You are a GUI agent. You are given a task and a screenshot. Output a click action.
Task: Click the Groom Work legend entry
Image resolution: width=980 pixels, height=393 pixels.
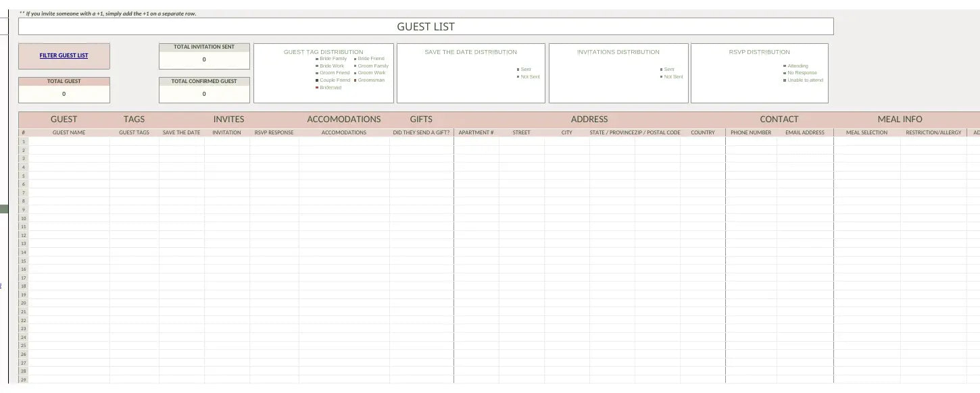[370, 73]
